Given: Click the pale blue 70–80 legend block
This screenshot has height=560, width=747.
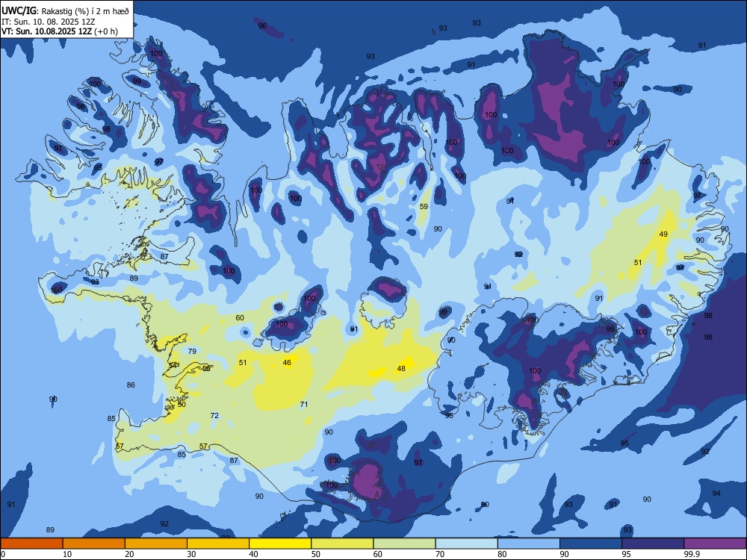Looking at the screenshot, I should [x=466, y=544].
